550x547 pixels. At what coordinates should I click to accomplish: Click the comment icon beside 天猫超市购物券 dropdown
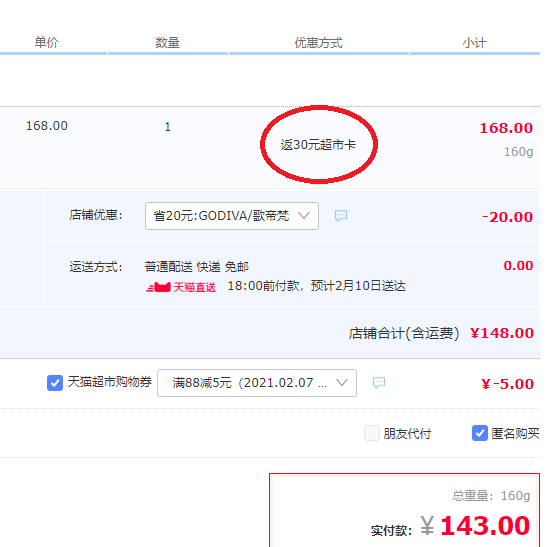[378, 382]
